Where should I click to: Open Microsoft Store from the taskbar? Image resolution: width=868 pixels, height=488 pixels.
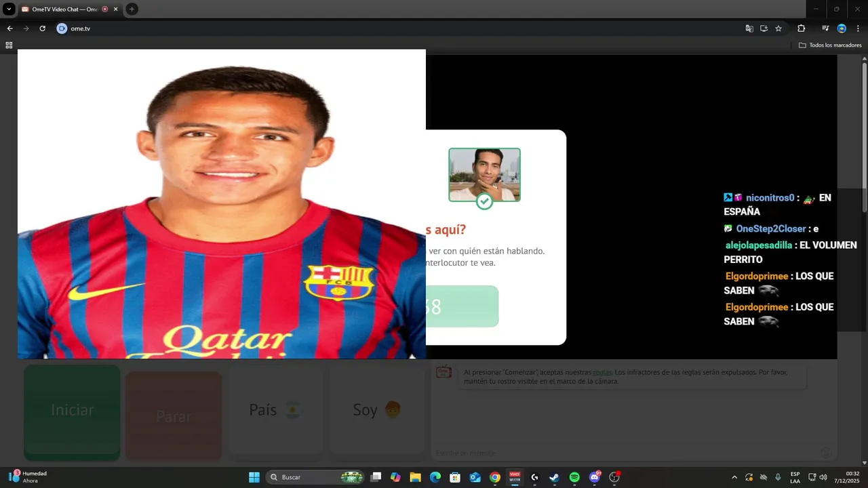click(x=455, y=477)
